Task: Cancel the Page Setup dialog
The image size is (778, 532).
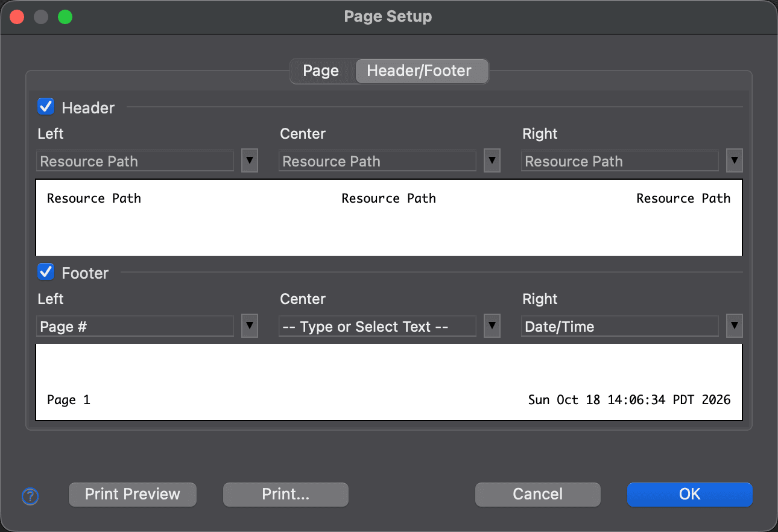Action: pyautogui.click(x=538, y=495)
